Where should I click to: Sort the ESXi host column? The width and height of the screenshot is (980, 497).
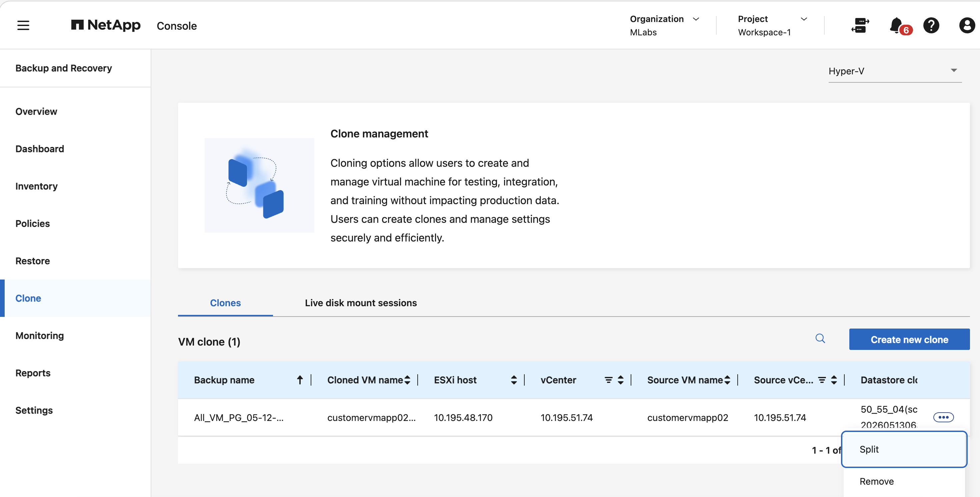[514, 380]
